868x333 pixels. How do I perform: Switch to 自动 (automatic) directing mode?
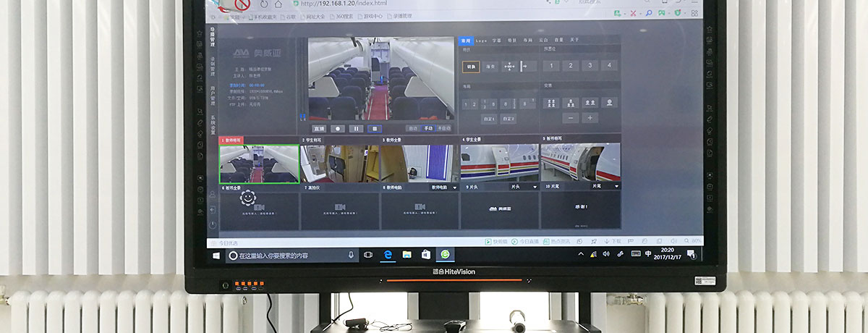pos(412,128)
